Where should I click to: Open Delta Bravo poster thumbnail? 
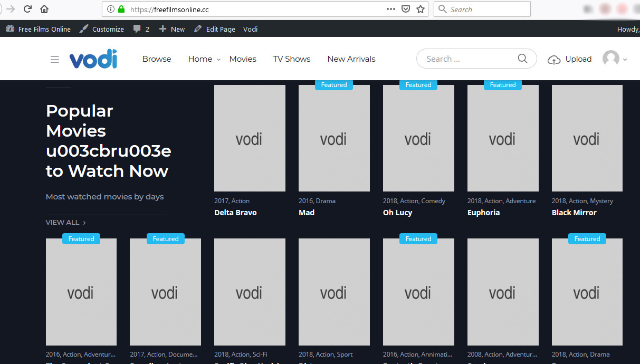[250, 138]
